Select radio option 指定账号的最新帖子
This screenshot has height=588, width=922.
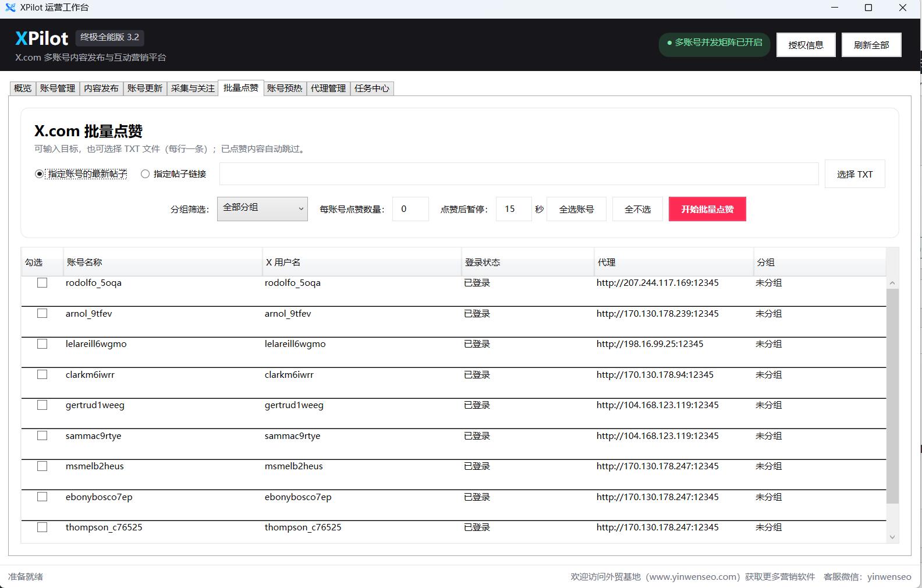click(81, 173)
